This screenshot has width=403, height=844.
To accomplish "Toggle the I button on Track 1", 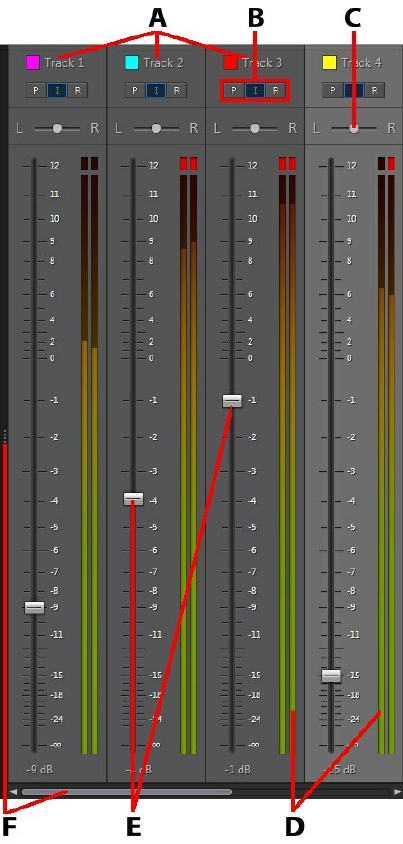I will 57,90.
